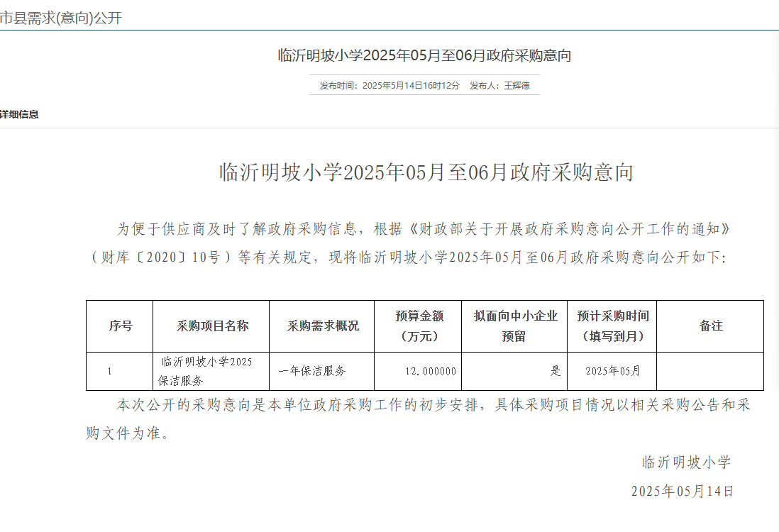Click the 拟面向中小企业预留 column header

point(515,326)
